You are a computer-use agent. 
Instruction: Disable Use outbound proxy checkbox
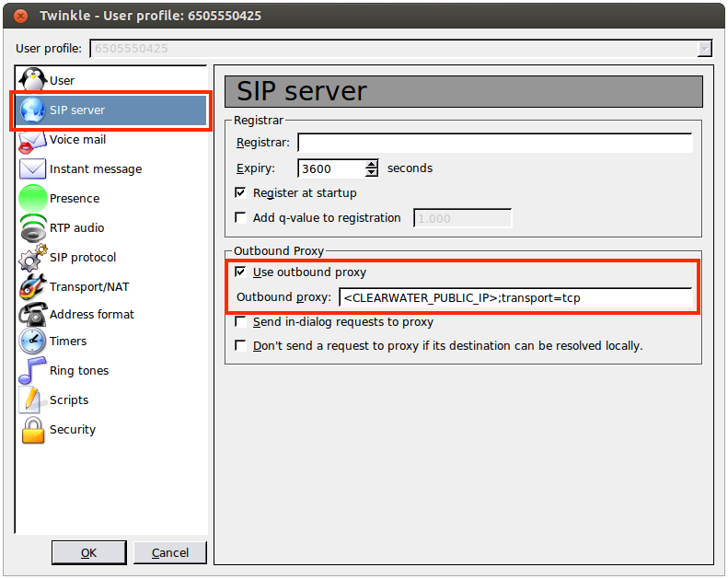tap(241, 272)
